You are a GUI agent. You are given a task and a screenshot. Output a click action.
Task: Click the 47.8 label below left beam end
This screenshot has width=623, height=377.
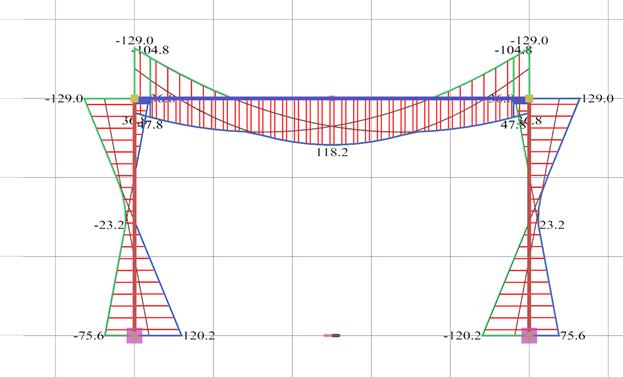click(150, 125)
